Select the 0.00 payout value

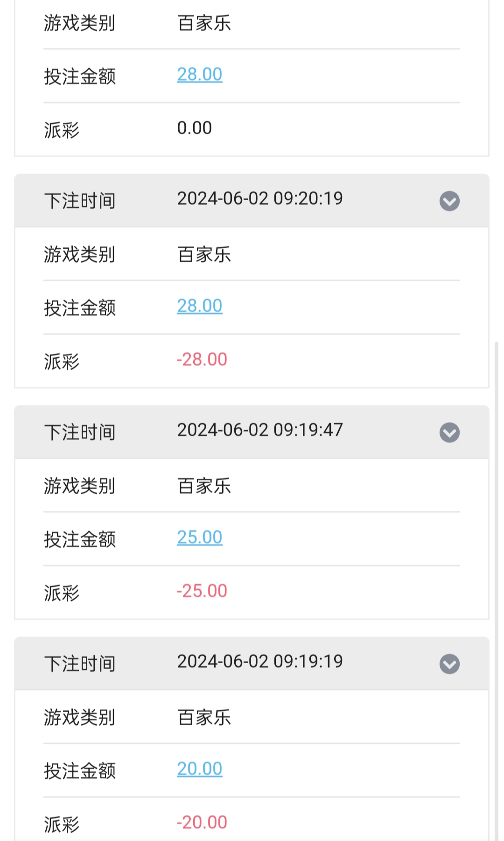coord(195,128)
